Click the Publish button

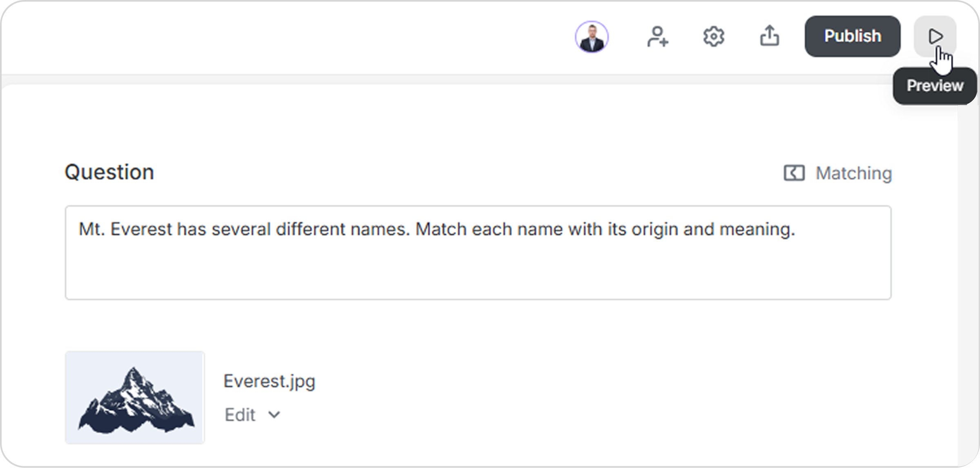(x=853, y=36)
